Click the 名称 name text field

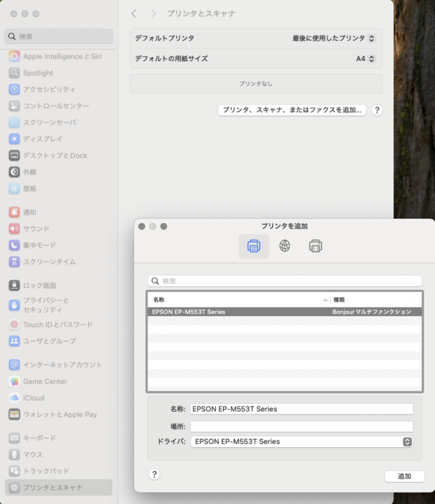302,409
